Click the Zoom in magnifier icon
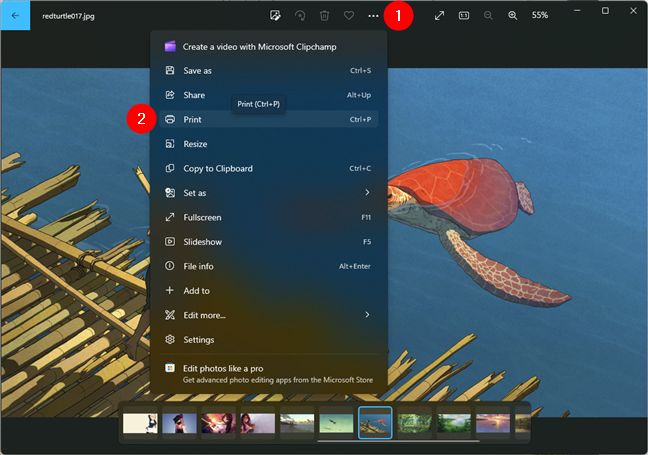 click(x=513, y=16)
